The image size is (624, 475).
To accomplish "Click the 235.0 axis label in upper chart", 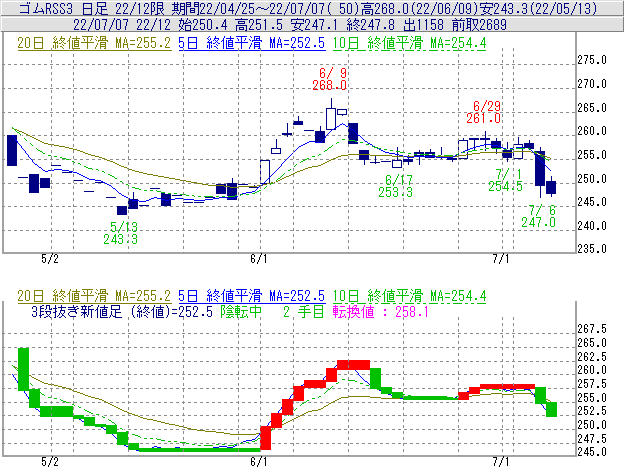I will [x=592, y=249].
